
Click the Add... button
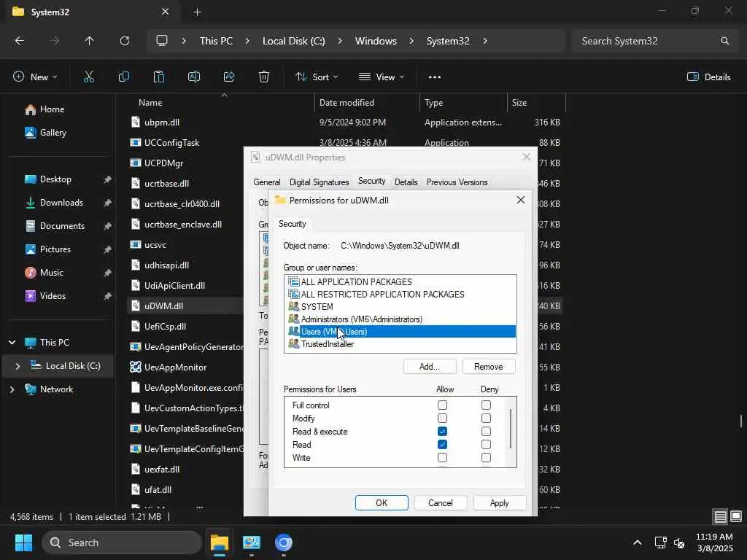point(429,367)
